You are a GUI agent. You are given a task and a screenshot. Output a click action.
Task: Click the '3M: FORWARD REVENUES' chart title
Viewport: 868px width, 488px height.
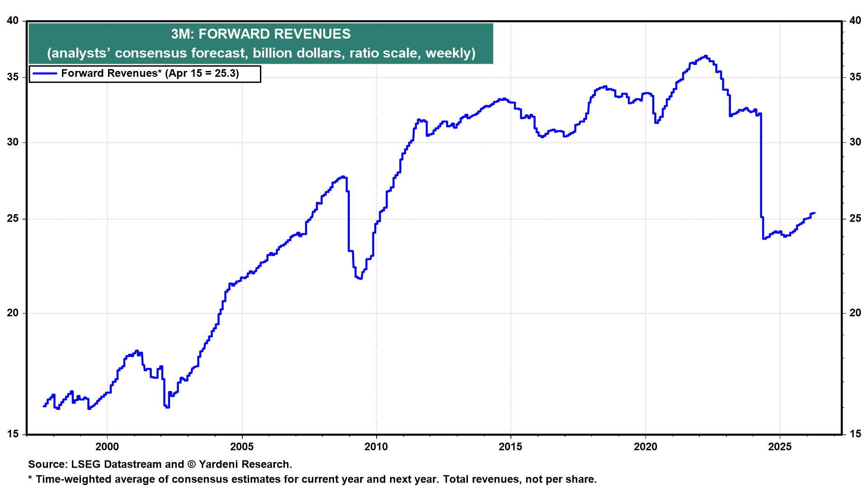(261, 34)
